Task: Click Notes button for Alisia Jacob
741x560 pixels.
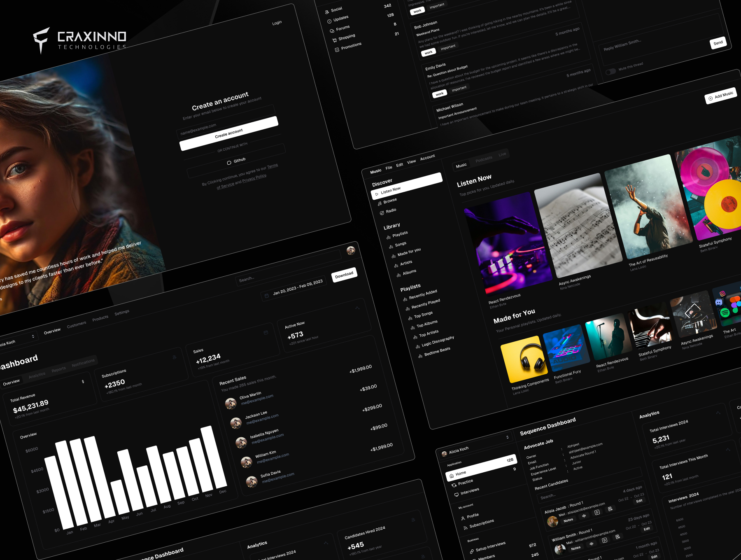Action: click(x=569, y=520)
